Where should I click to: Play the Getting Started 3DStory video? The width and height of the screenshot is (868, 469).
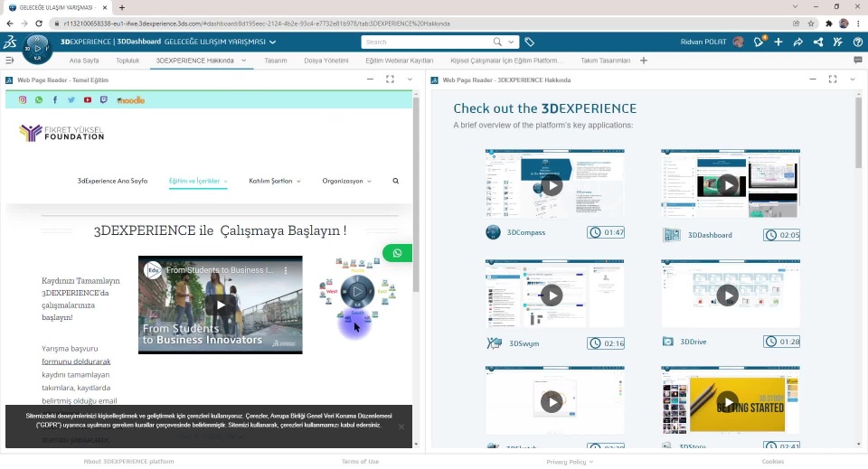[x=728, y=402]
